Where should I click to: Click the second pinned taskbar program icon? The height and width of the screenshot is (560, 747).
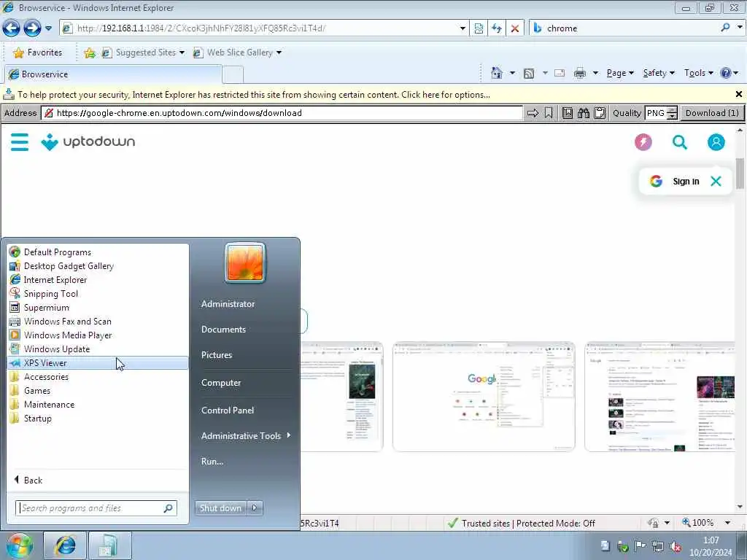[x=109, y=545]
